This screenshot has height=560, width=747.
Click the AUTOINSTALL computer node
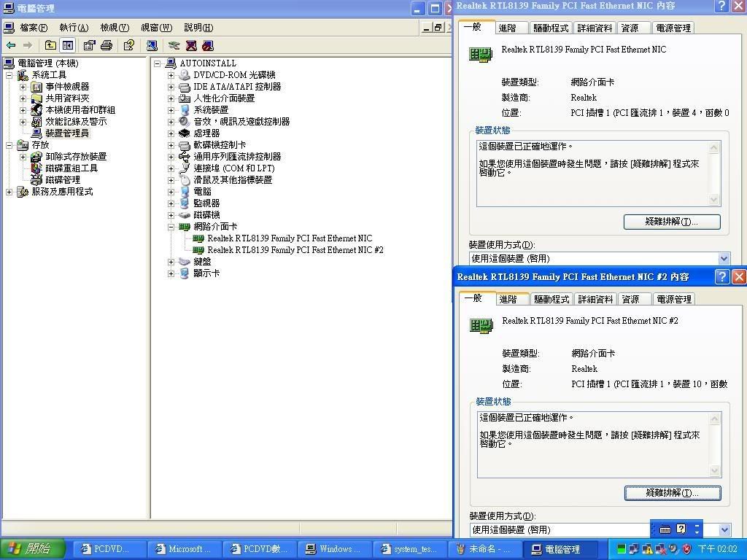coord(208,63)
